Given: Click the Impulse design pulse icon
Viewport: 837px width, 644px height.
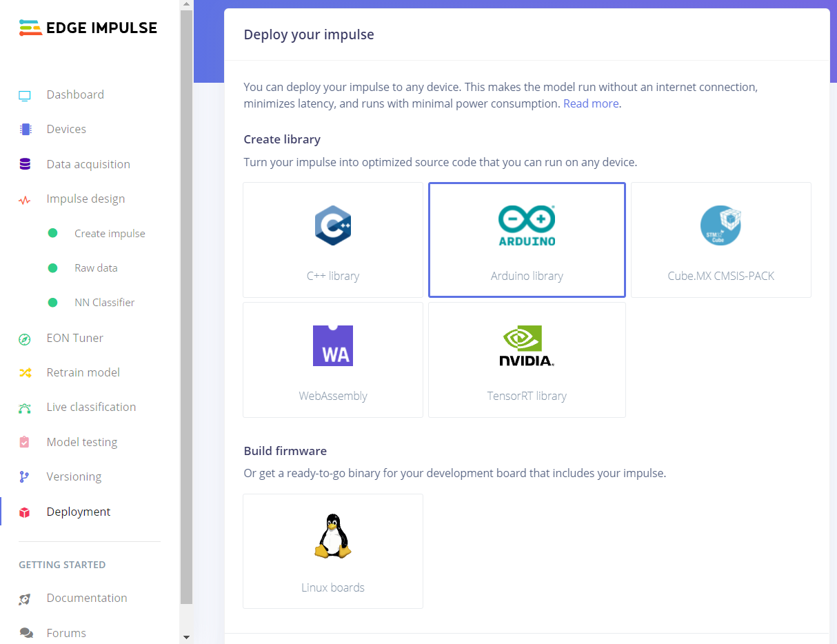Looking at the screenshot, I should [x=25, y=200].
